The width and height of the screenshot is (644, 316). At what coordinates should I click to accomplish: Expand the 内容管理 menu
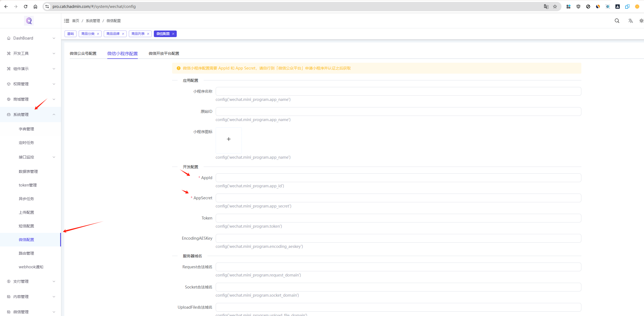click(x=30, y=297)
